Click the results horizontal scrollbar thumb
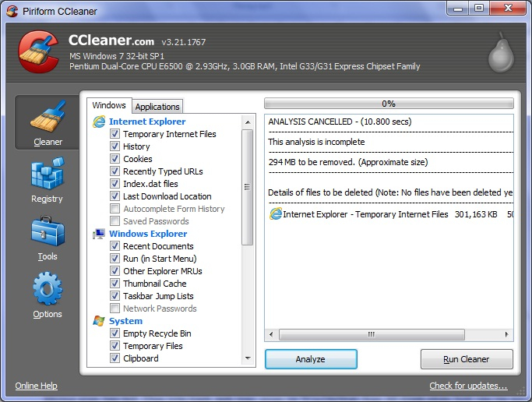532x402 pixels. 372,334
